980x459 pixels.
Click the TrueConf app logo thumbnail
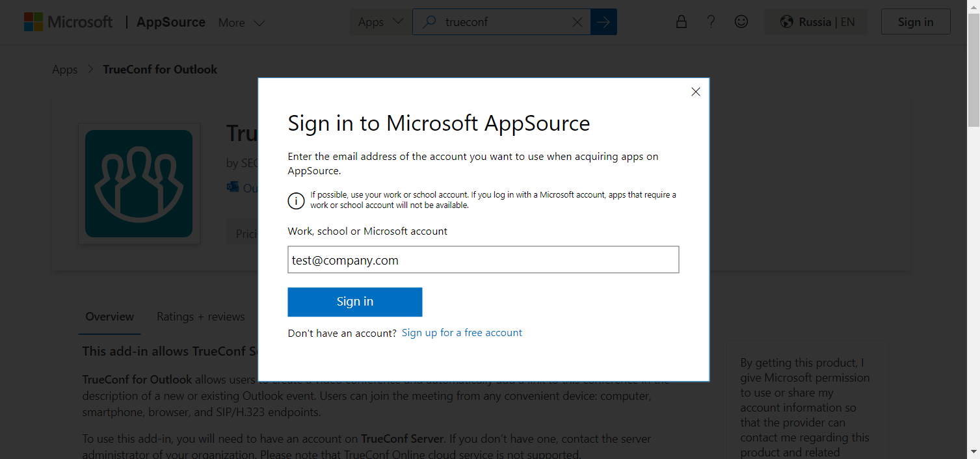coord(139,183)
